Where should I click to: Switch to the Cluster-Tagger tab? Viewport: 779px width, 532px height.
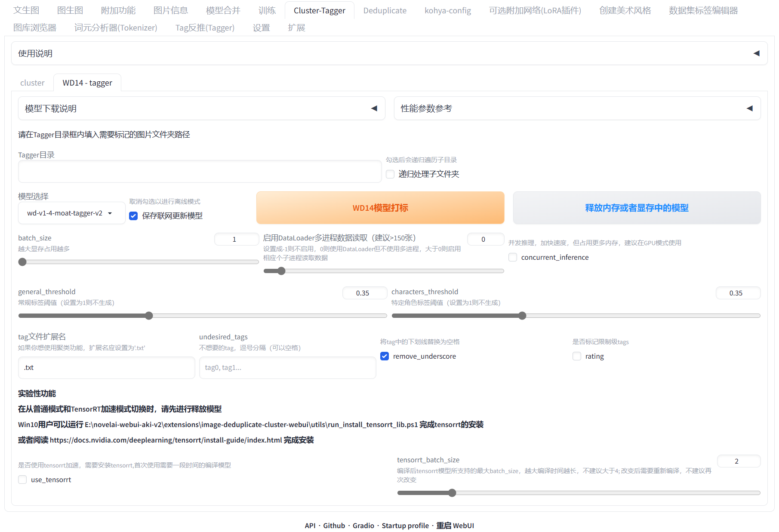click(x=319, y=10)
